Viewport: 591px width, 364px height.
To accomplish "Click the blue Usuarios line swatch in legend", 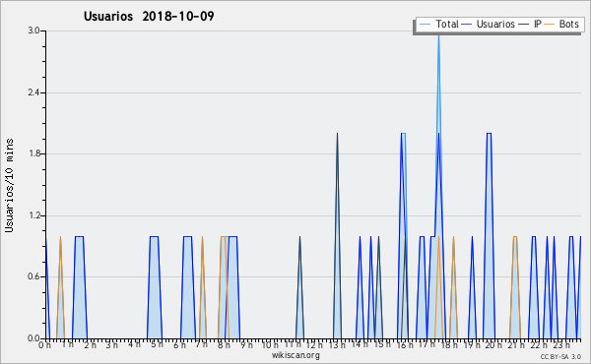I will [x=467, y=24].
